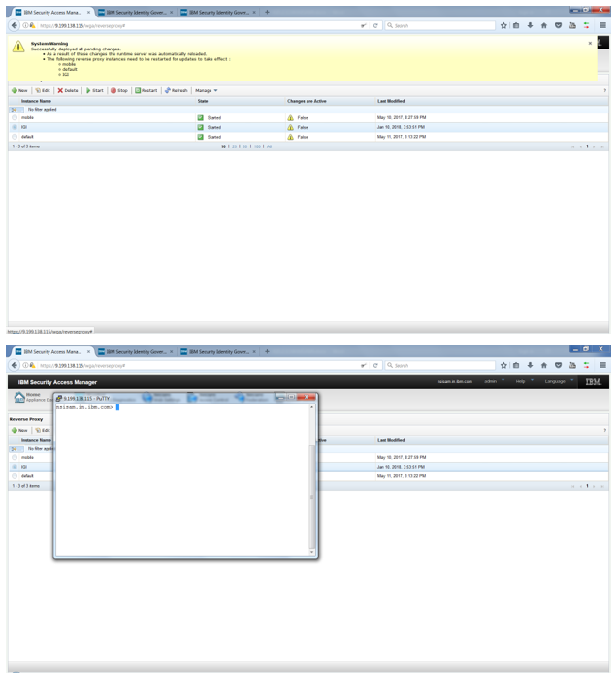Click the Delete toolbar button with red X

[x=68, y=90]
